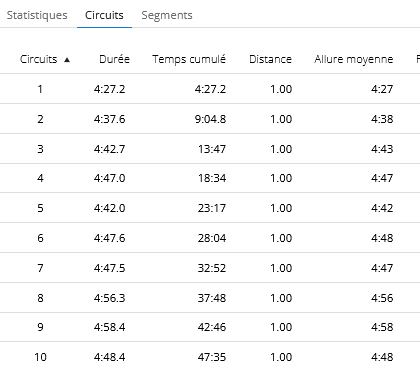Click the ascending sort arrow beside Circuits
This screenshot has height=371, width=420.
coord(67,60)
